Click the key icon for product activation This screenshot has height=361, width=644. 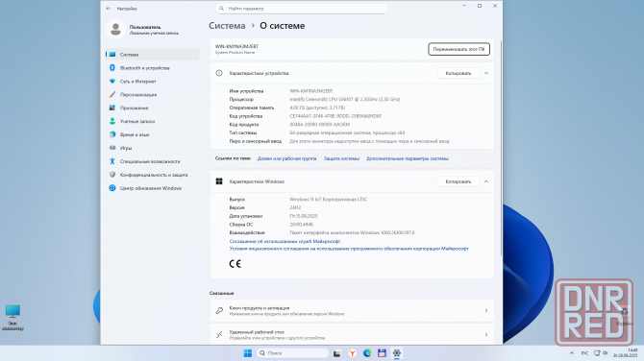219,310
